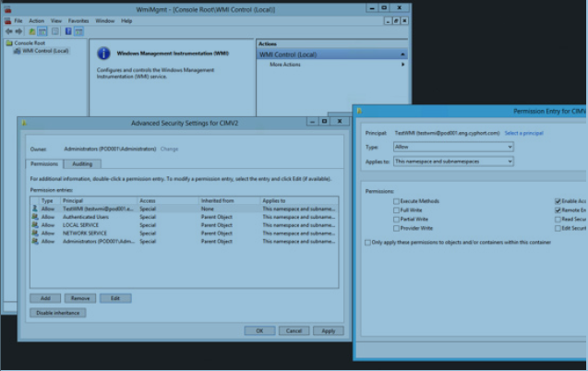Click the Up One Level folder icon

tap(32, 31)
